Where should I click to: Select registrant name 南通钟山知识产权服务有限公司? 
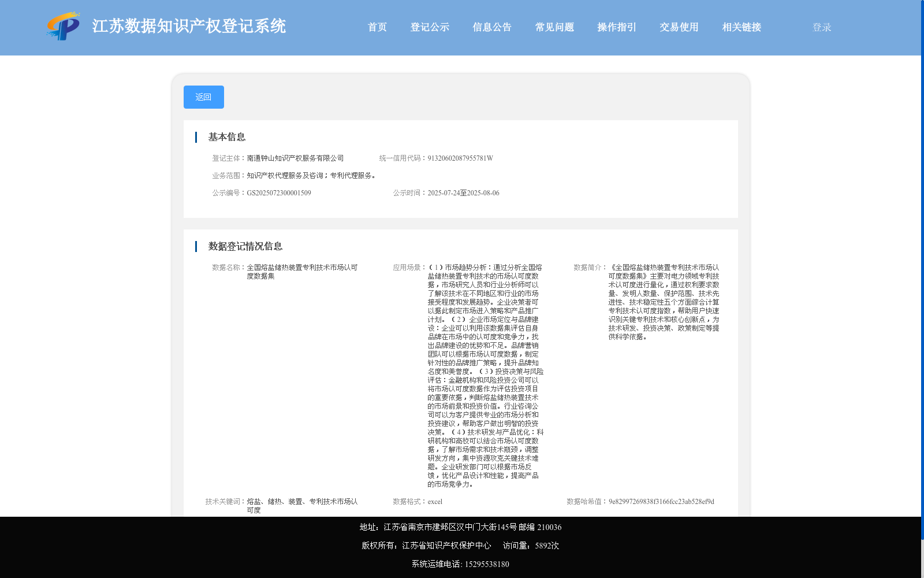tap(295, 158)
